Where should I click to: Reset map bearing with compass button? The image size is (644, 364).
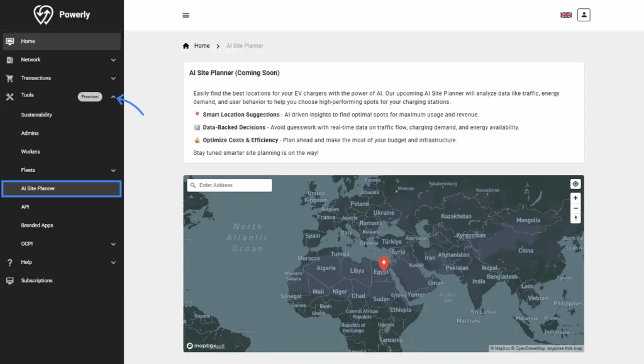(575, 218)
